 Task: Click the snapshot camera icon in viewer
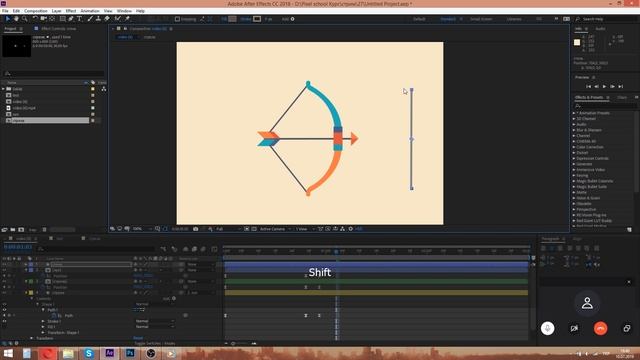coord(196,229)
